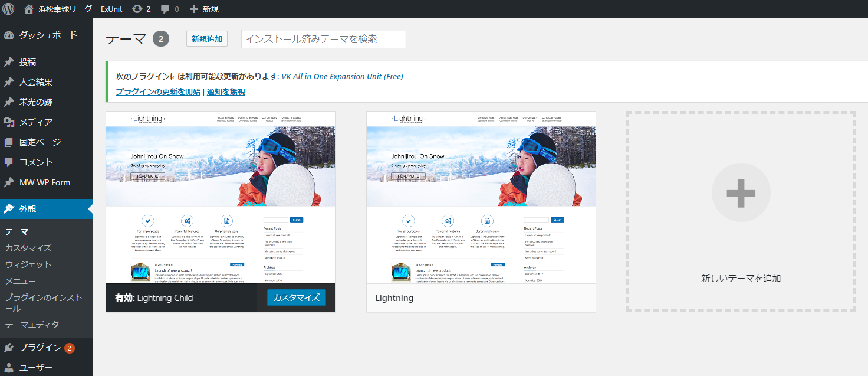Click the home icon beside 浜松卓球リーグ

click(29, 9)
